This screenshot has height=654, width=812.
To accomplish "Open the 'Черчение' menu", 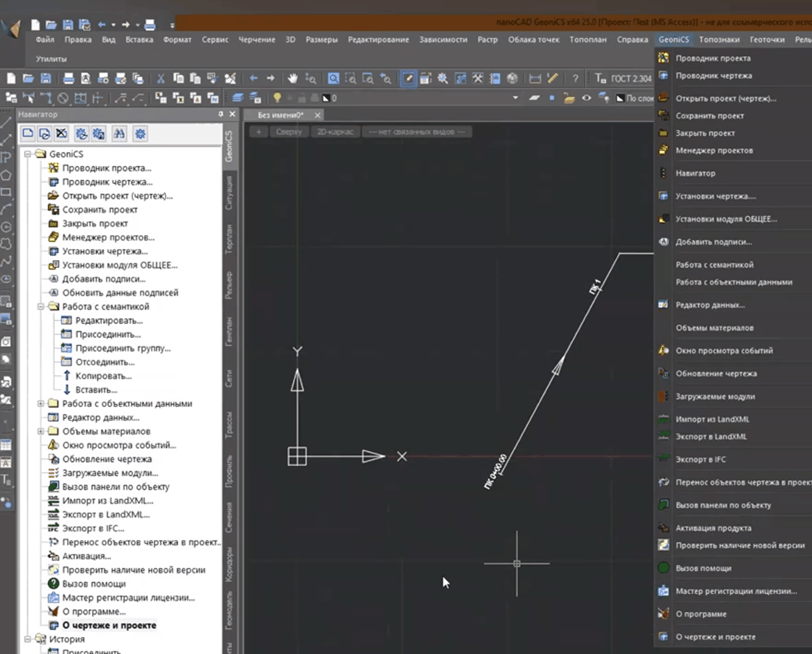I will point(257,40).
